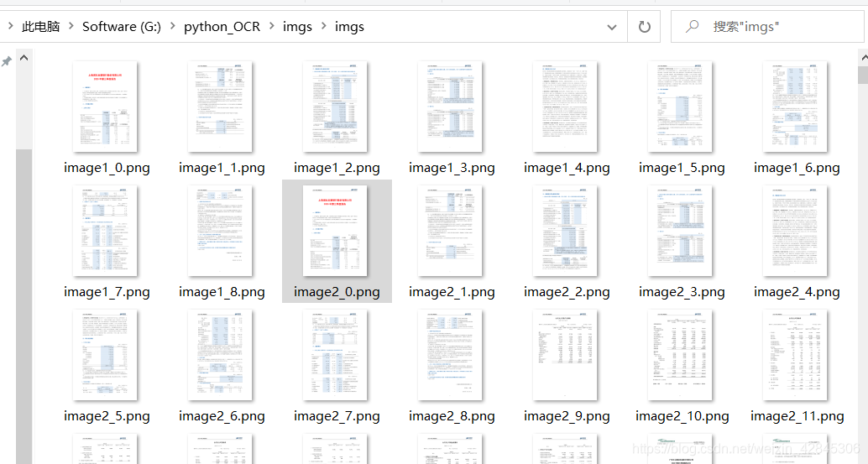Click file name label image2_11.png
Screen dimensions: 868x464
click(797, 416)
